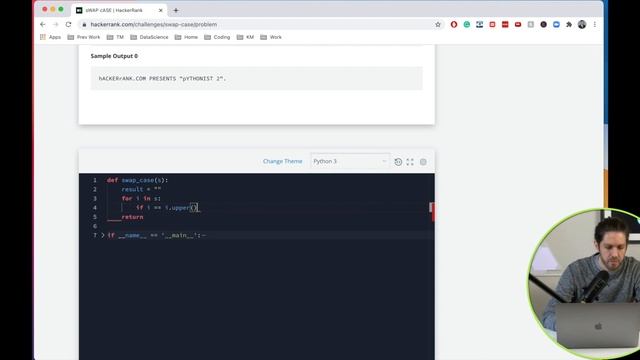The image size is (640, 360).
Task: Open the Apps grid in bookmarks bar
Action: [x=50, y=37]
